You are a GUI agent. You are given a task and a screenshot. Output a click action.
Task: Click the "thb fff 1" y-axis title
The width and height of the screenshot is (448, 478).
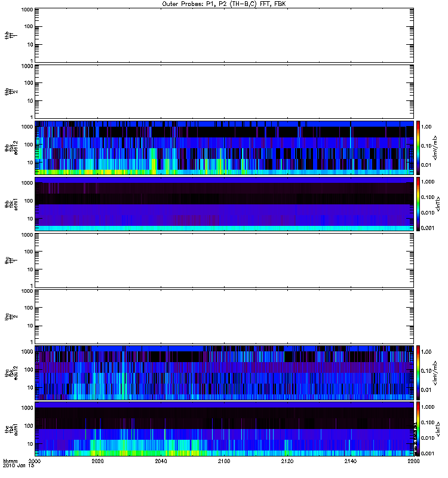(x=11, y=35)
